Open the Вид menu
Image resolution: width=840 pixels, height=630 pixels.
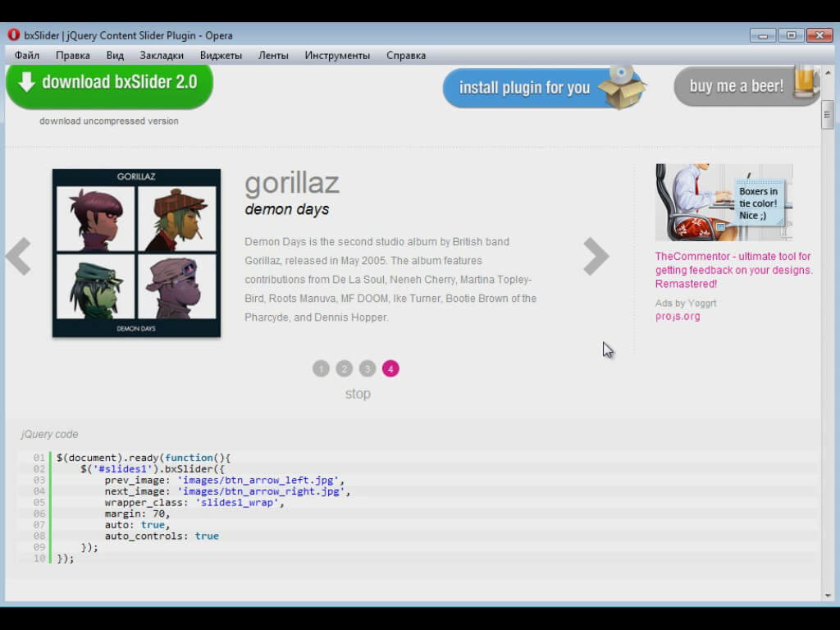coord(115,55)
